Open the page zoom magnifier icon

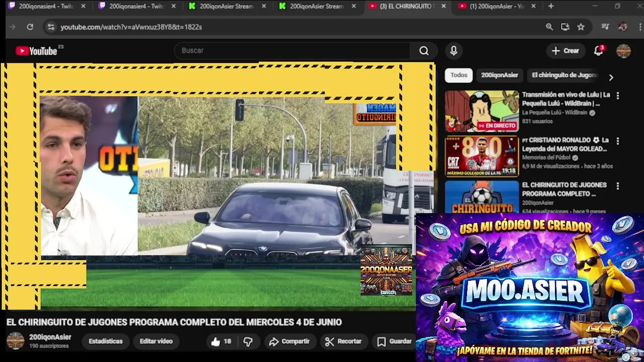coord(549,27)
